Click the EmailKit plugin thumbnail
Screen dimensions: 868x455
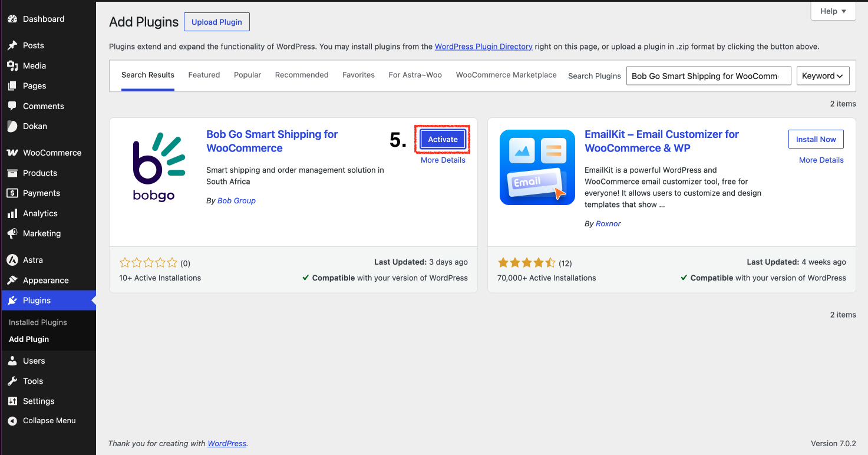point(537,167)
